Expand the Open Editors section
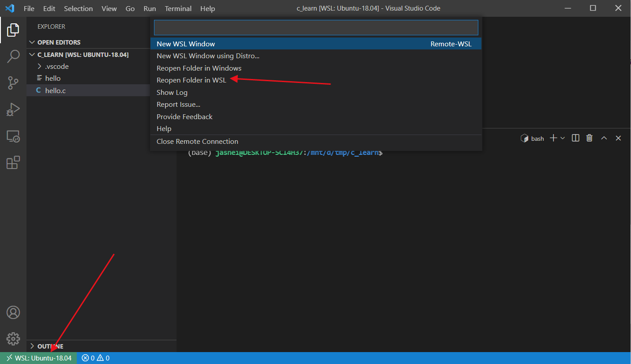The height and width of the screenshot is (364, 631). coord(88,42)
